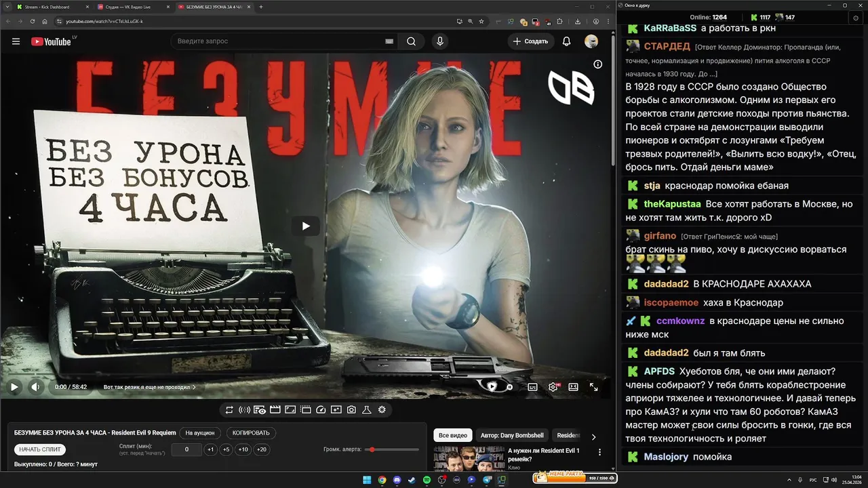The width and height of the screenshot is (868, 488).
Task: Click the username 'APFDS' in chat
Action: coord(659,371)
